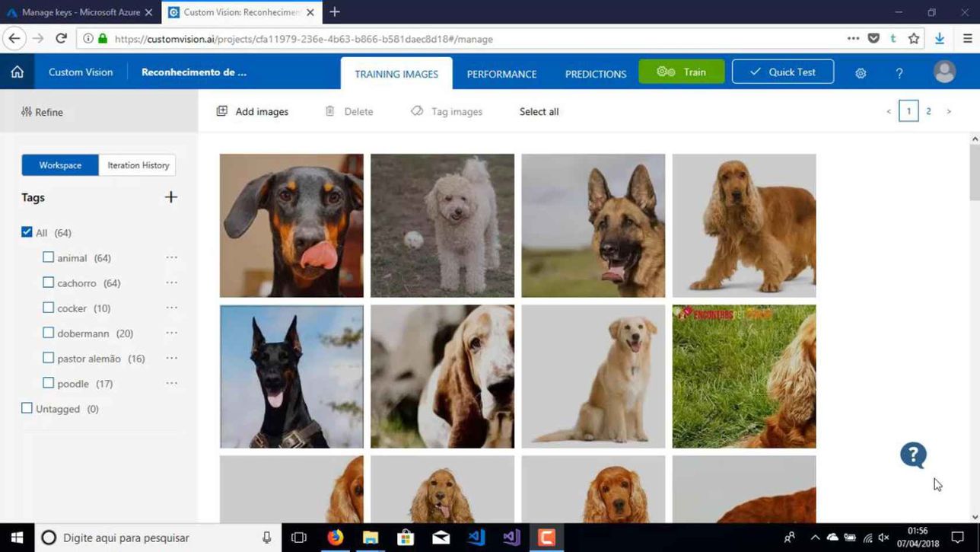Click the browser address bar URL
Screen dimensions: 980x552
(x=304, y=39)
